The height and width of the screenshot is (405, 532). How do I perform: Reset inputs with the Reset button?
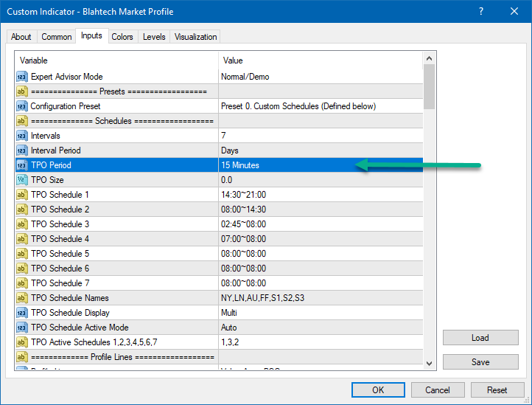coord(497,390)
